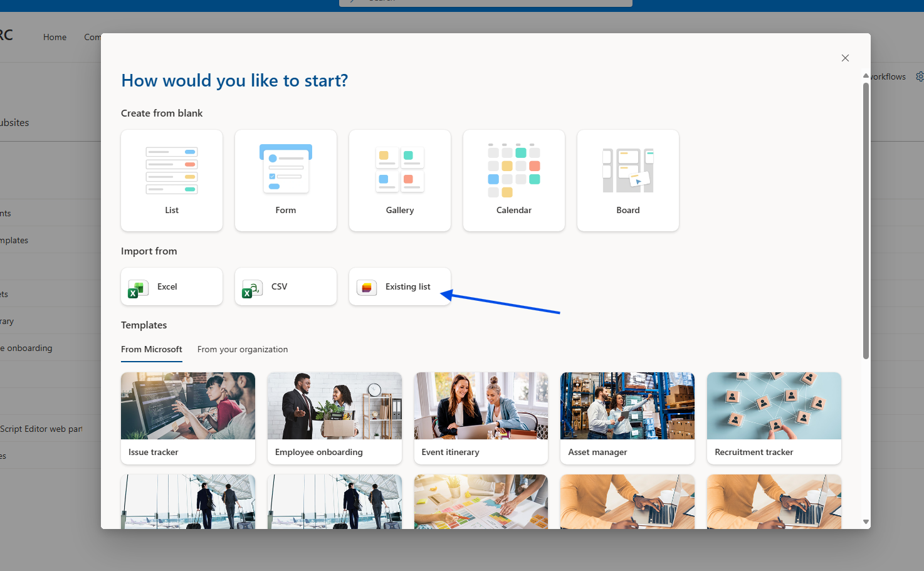
Task: Click the Excel import icon
Action: point(138,288)
